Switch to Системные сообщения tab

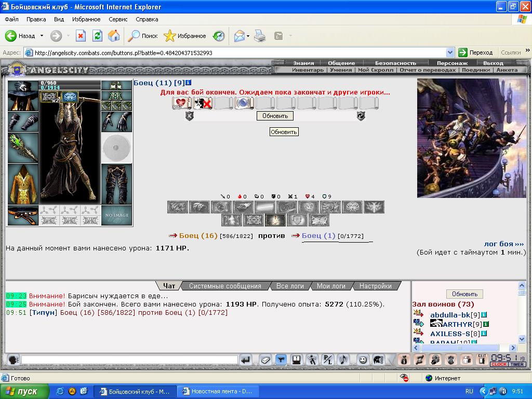tap(225, 286)
